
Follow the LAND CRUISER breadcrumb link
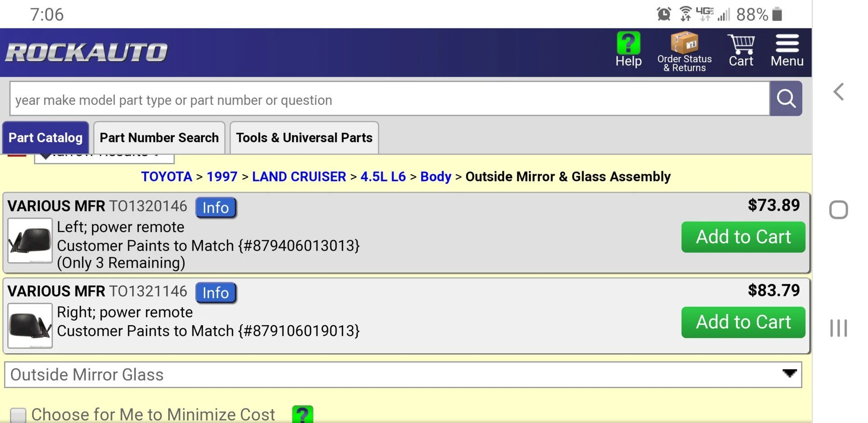pos(299,176)
